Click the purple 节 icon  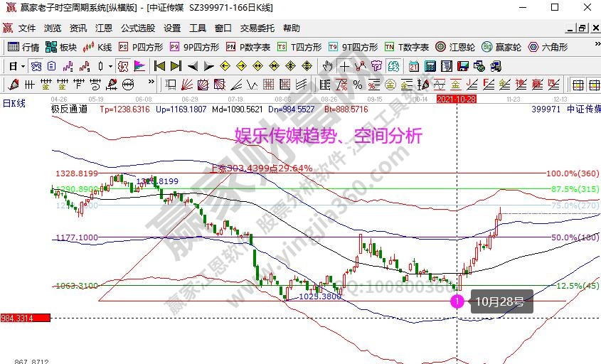click(377, 67)
